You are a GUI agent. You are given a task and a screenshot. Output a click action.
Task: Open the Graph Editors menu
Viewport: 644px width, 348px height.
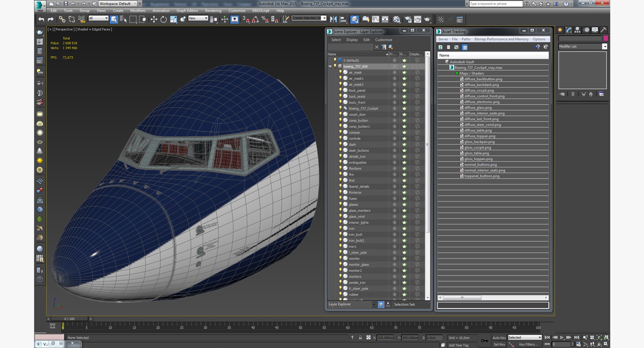[x=187, y=11]
